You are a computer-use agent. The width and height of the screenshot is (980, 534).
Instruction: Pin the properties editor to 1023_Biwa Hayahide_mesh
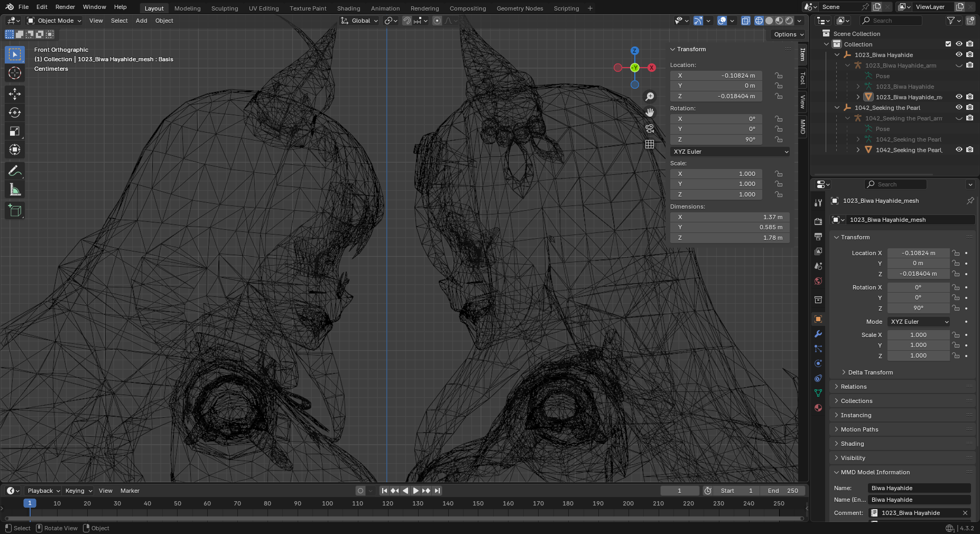pos(970,201)
